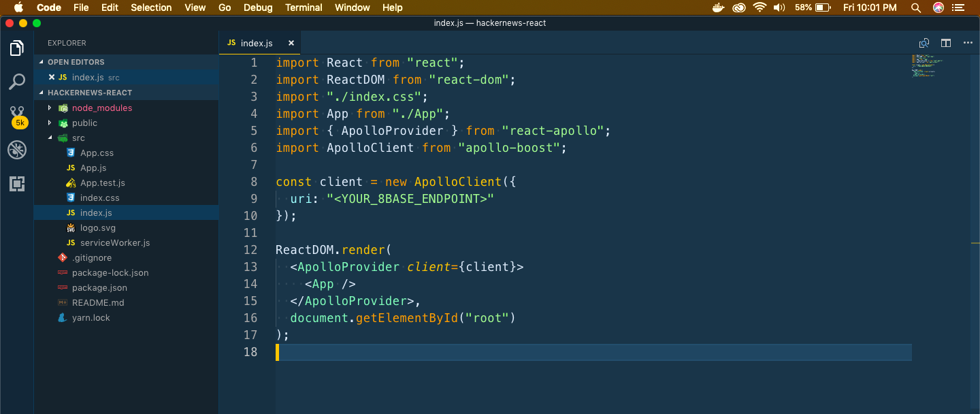Open the Search view in activity bar

click(17, 82)
